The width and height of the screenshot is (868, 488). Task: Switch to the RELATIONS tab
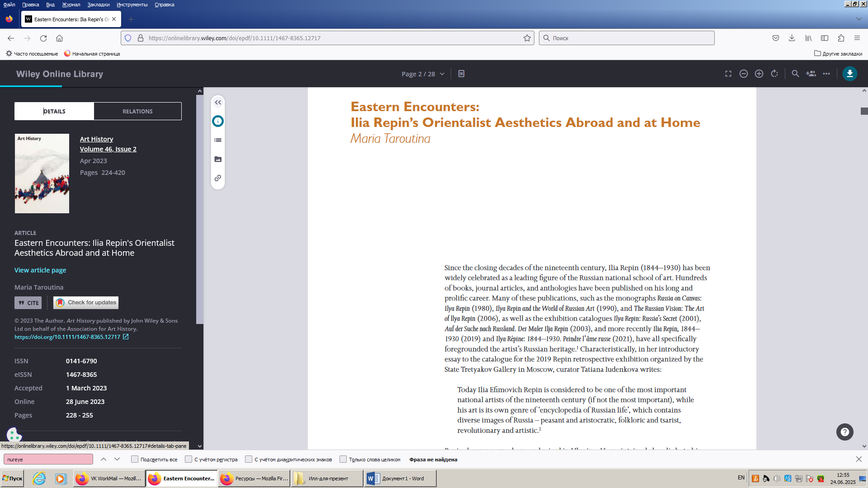point(137,111)
